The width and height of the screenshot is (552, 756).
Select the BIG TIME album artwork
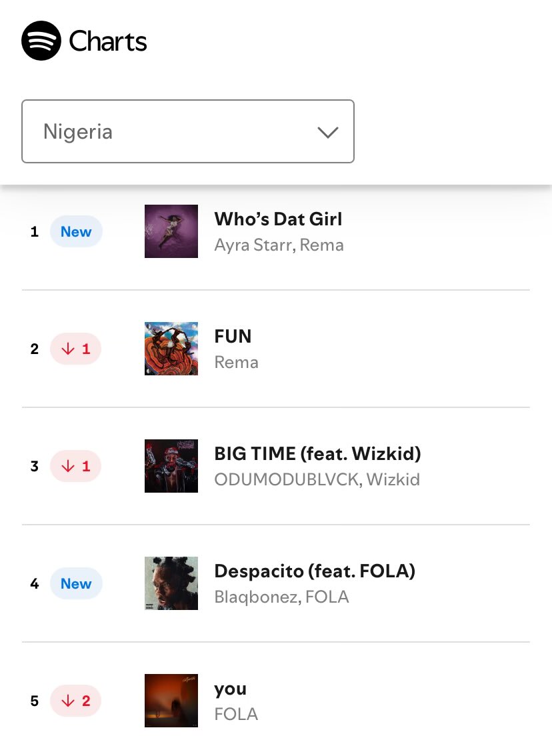pos(171,466)
